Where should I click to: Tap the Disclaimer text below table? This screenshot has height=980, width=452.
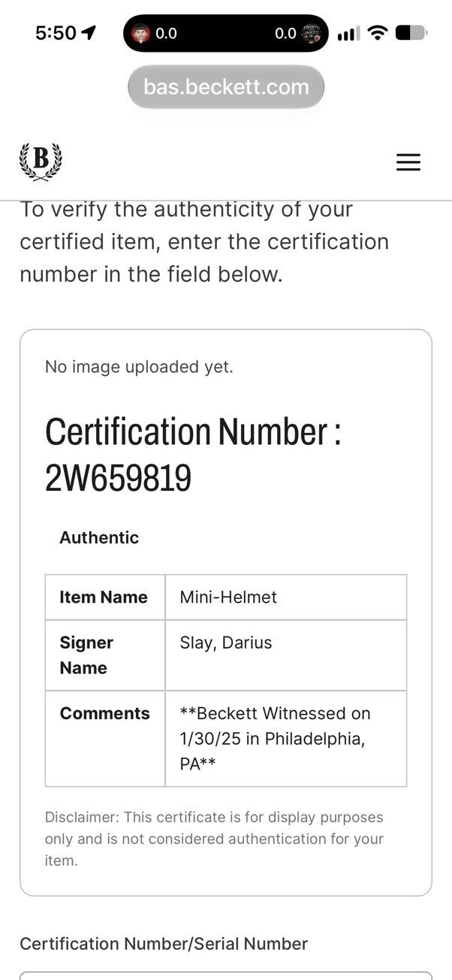[214, 839]
